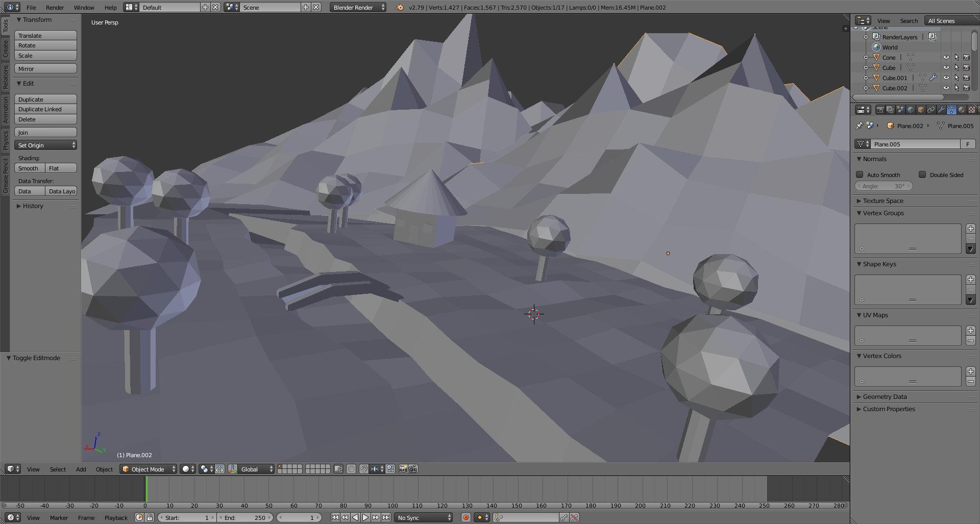Viewport: 980px width, 524px height.
Task: Open the Window menu
Action: [84, 7]
